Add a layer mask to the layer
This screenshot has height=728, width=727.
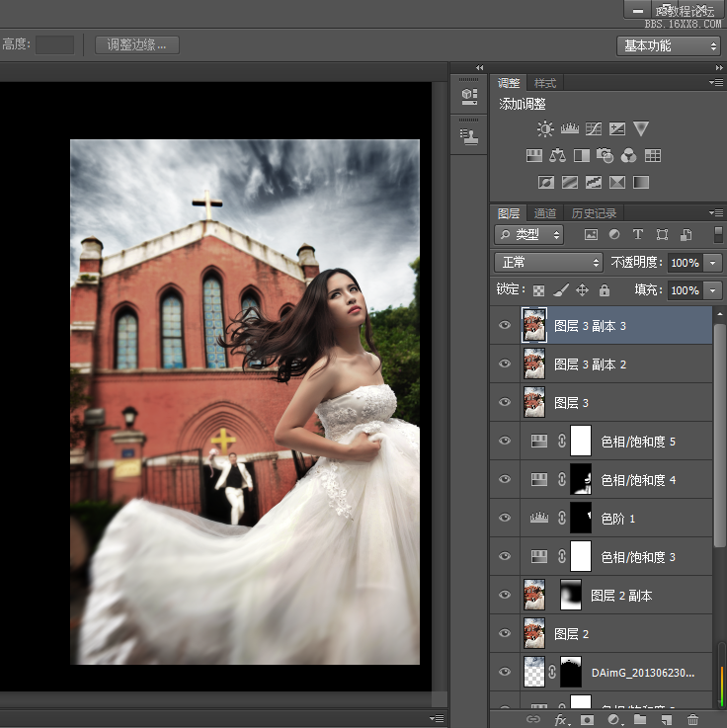click(x=587, y=720)
